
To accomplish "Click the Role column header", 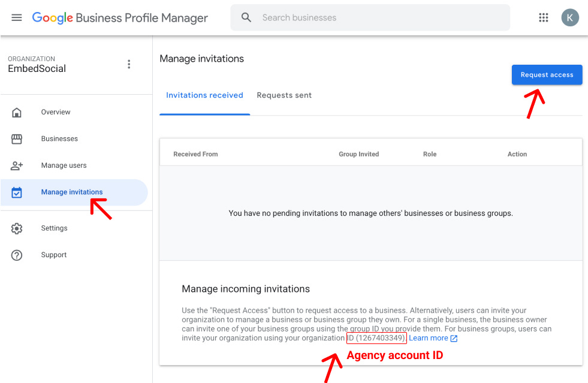I will (430, 154).
